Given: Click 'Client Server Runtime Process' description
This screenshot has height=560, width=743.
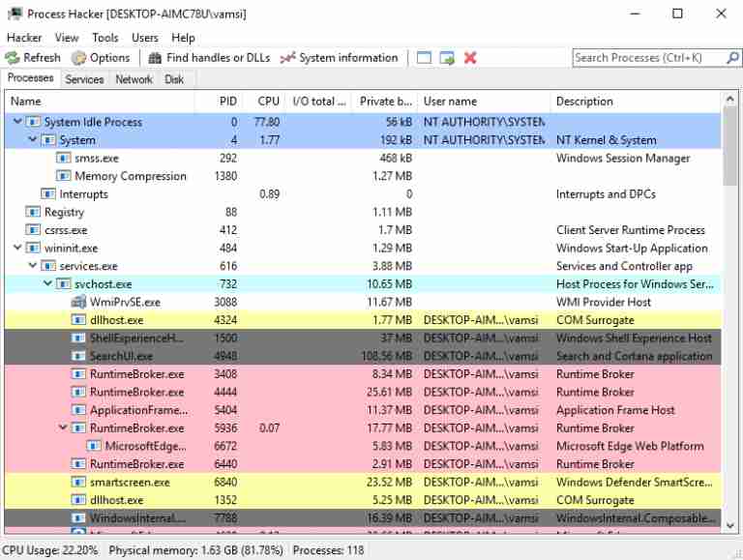Looking at the screenshot, I should coord(630,230).
